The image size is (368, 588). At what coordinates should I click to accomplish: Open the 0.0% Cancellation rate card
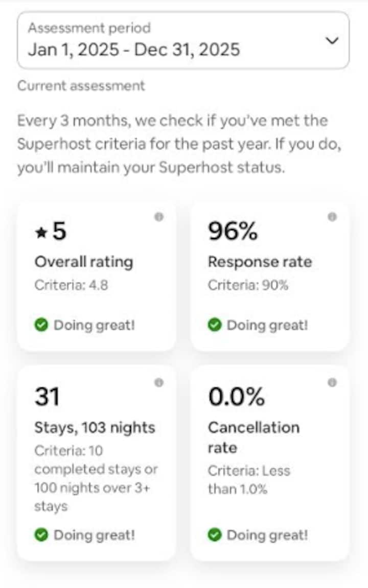(270, 462)
